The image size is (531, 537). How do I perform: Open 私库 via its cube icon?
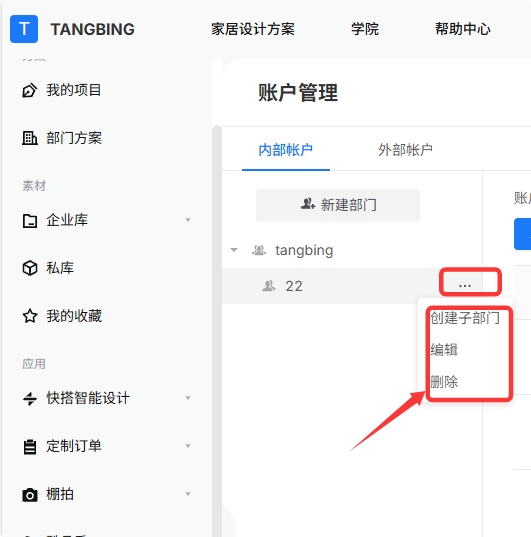(x=30, y=268)
